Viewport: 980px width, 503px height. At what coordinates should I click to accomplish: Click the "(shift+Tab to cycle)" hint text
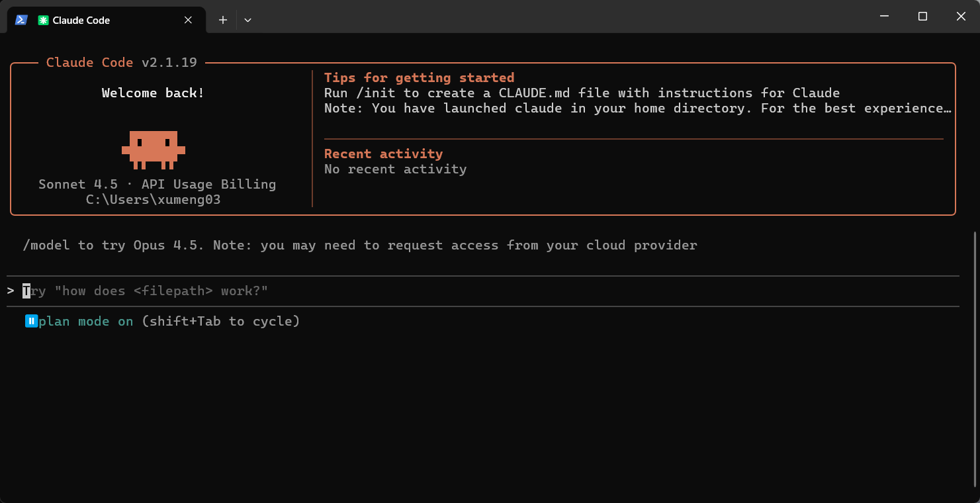coord(221,321)
